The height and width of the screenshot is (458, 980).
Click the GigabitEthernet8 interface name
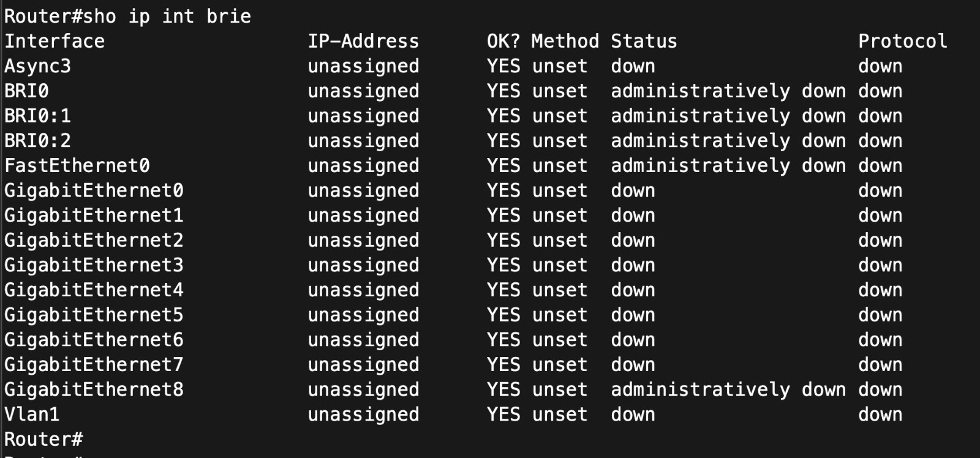pyautogui.click(x=94, y=390)
